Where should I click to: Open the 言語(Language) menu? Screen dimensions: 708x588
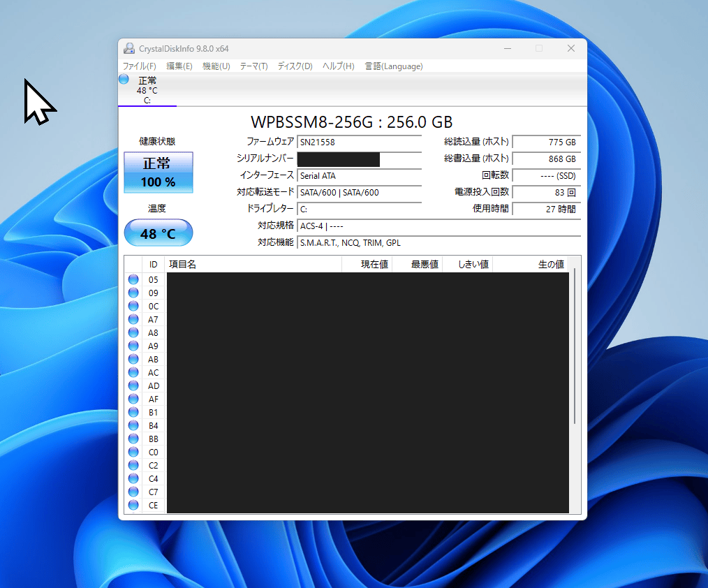[x=394, y=66]
